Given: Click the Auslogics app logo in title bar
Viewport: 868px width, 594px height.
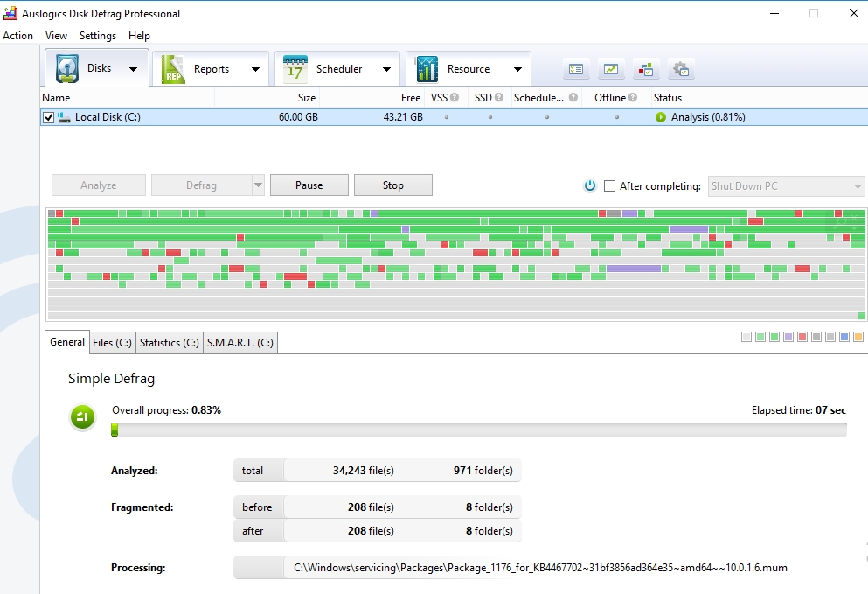Looking at the screenshot, I should (x=10, y=13).
